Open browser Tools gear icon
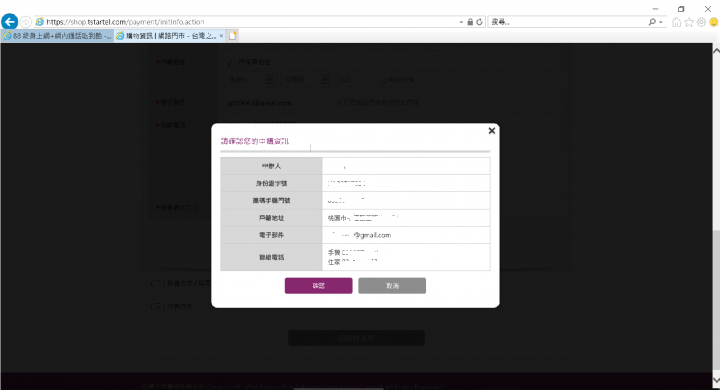The width and height of the screenshot is (720, 390). coord(701,22)
